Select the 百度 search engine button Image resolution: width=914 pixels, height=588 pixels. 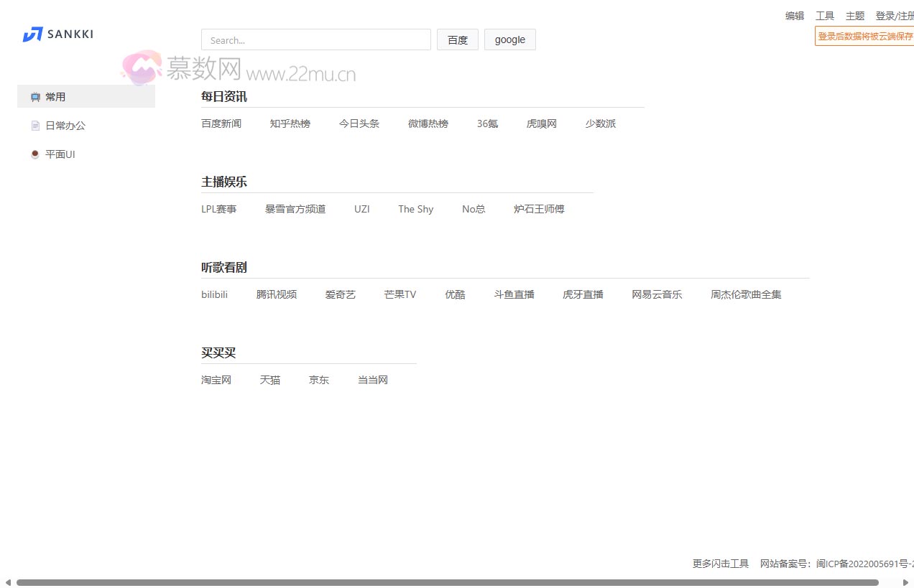click(x=458, y=39)
